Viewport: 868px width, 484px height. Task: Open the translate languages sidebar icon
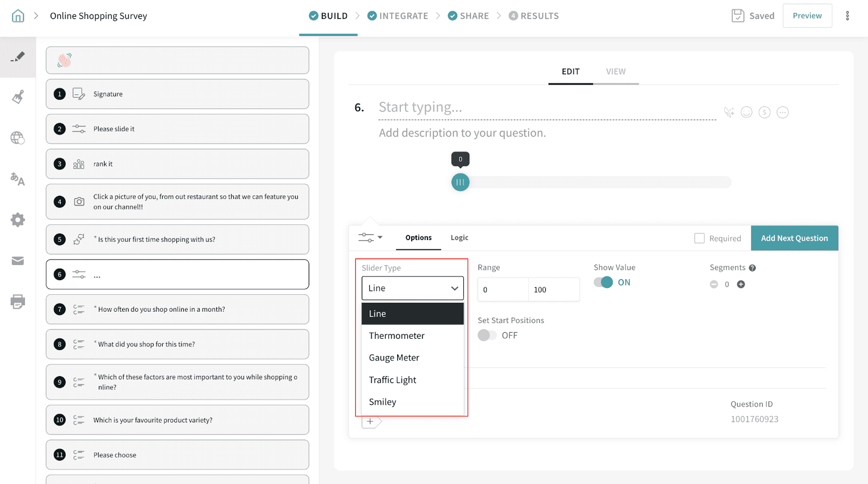tap(18, 179)
